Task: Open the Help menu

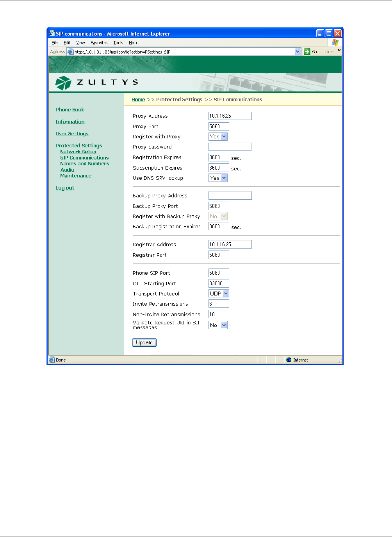Action: click(x=133, y=43)
